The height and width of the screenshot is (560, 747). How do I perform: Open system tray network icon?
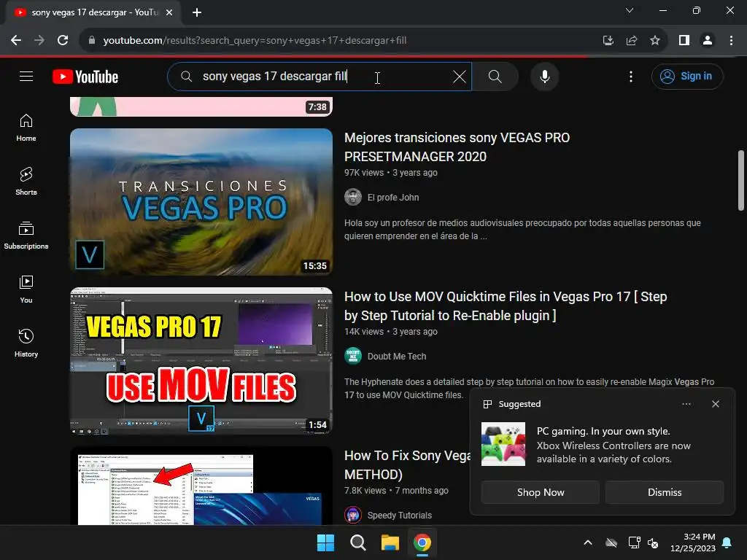(634, 542)
